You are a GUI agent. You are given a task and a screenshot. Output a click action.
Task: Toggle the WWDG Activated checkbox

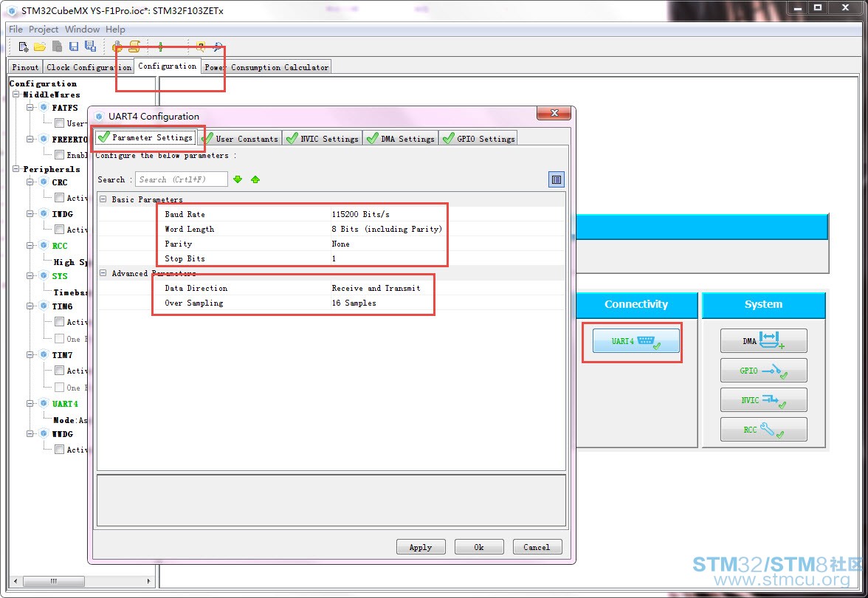pos(59,450)
